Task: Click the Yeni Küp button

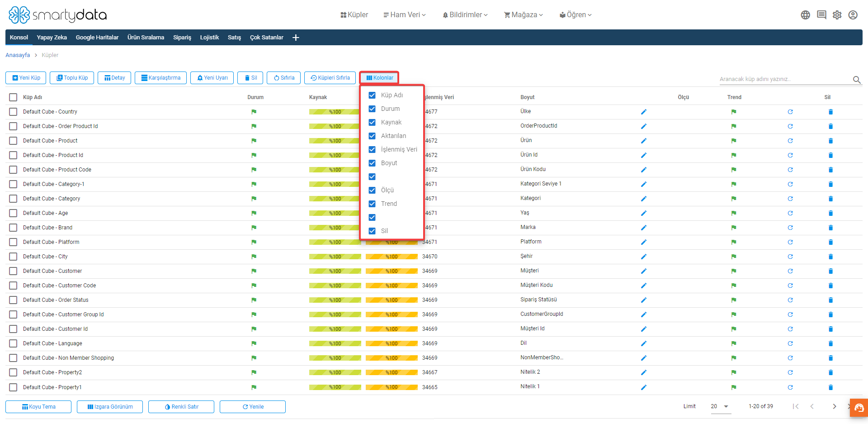Action: (26, 78)
